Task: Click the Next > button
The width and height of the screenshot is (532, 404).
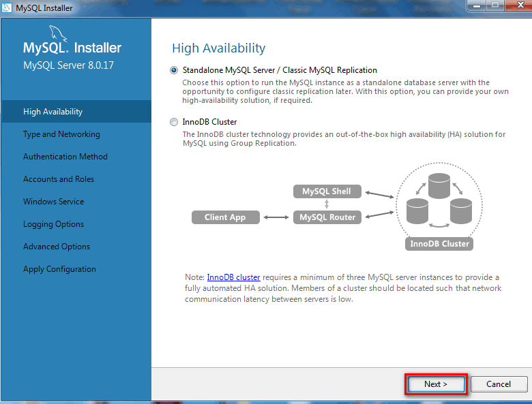Action: [436, 384]
